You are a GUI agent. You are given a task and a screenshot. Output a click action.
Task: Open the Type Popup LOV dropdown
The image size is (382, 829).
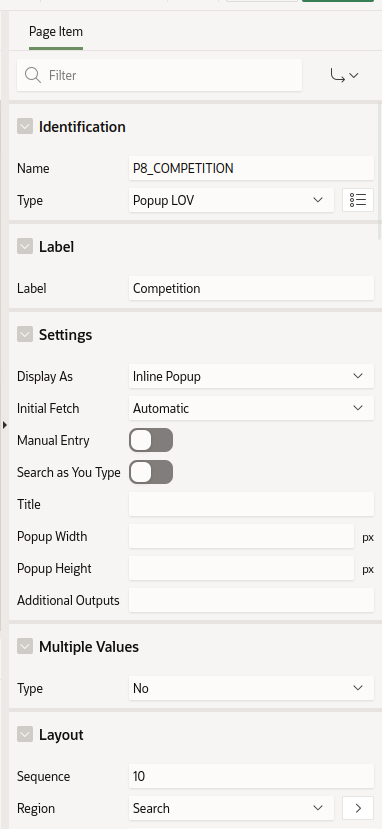231,200
